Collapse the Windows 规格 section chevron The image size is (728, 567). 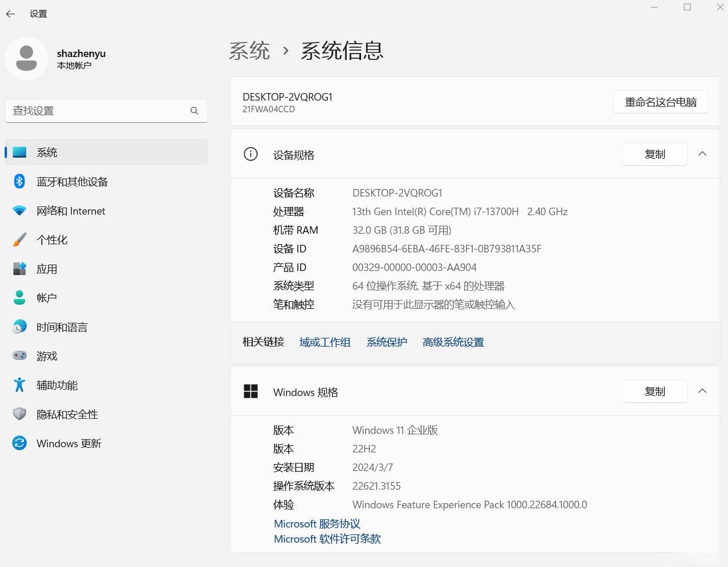point(702,391)
